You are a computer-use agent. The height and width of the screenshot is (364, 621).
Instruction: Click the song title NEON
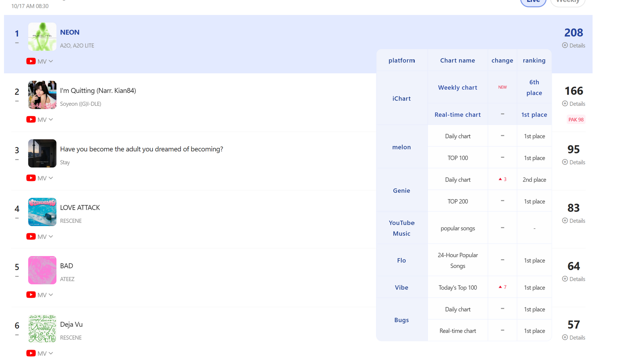point(70,32)
